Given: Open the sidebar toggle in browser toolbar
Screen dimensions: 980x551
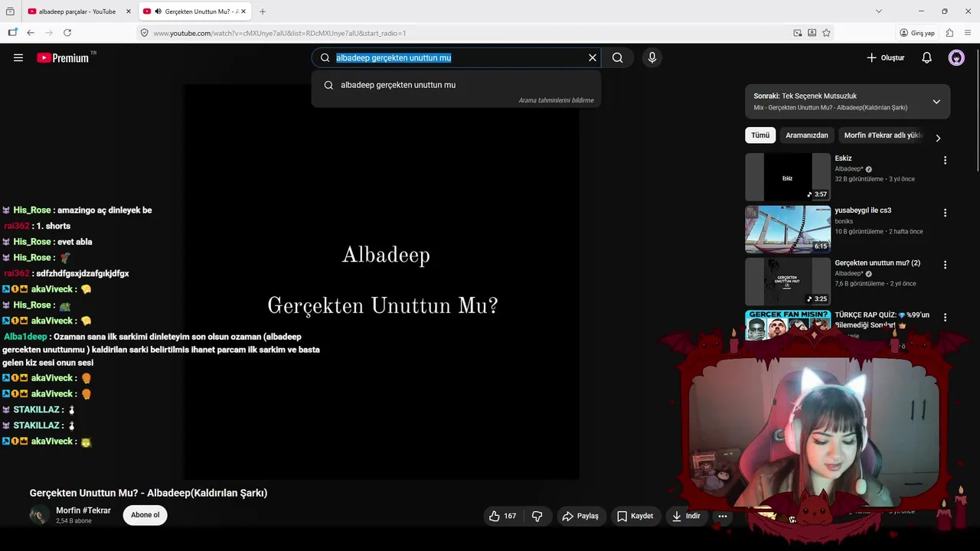Looking at the screenshot, I should [12, 33].
